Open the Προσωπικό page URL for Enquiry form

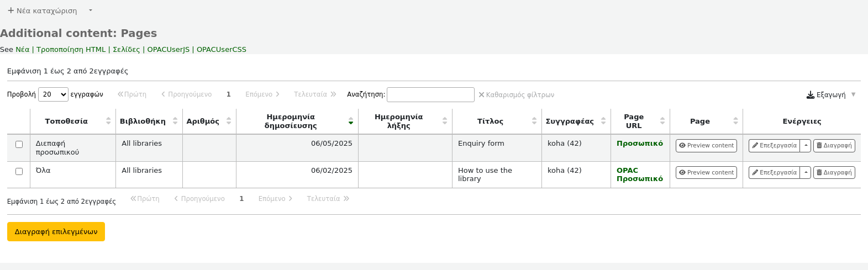click(x=639, y=144)
